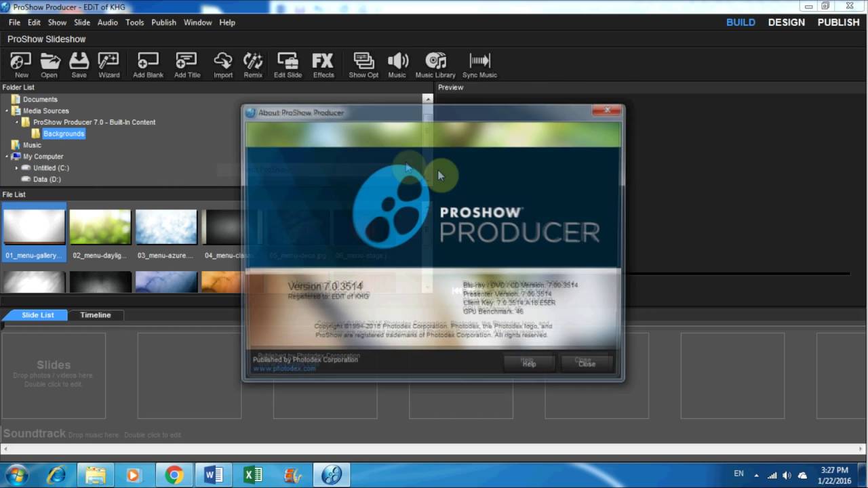Open the www.photodex.com link
This screenshot has height=488, width=868.
pos(285,368)
